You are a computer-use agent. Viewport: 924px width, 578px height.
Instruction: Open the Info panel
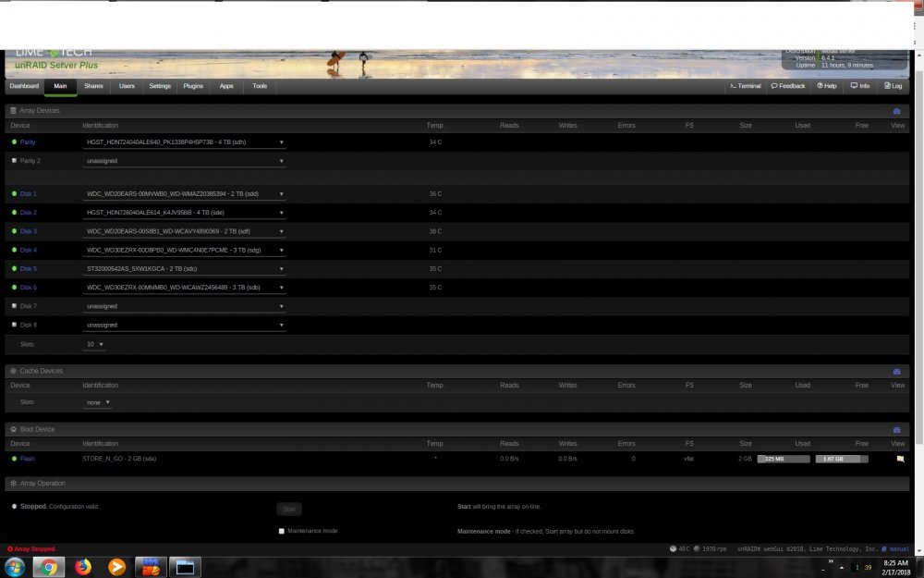pos(859,86)
